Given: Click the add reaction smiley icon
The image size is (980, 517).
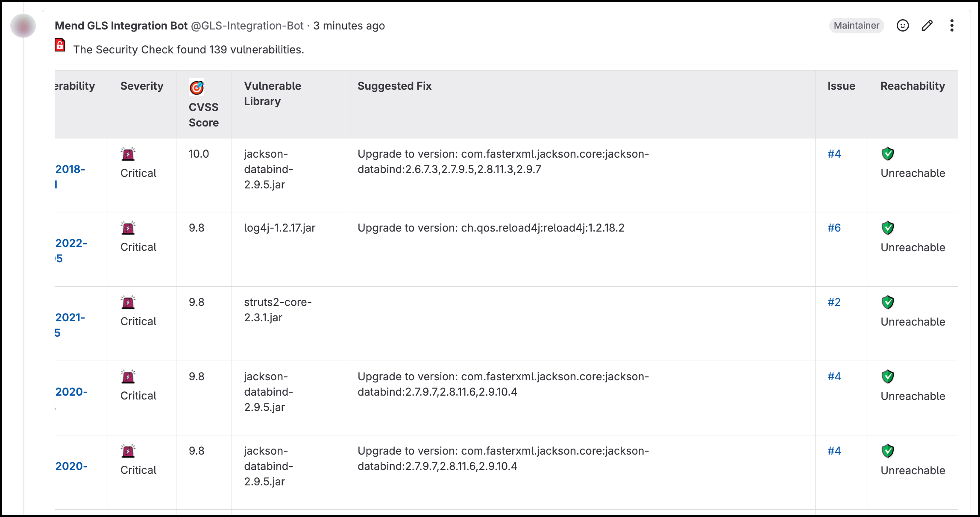Looking at the screenshot, I should [x=902, y=26].
